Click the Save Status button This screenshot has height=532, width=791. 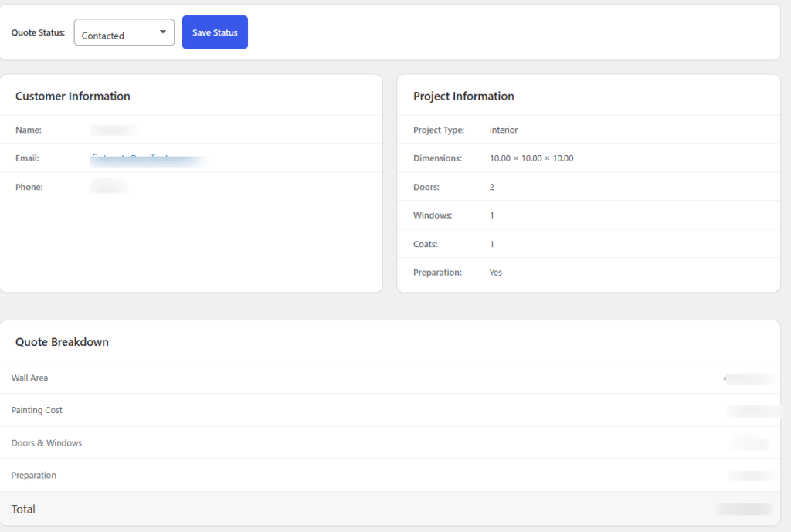coord(215,32)
